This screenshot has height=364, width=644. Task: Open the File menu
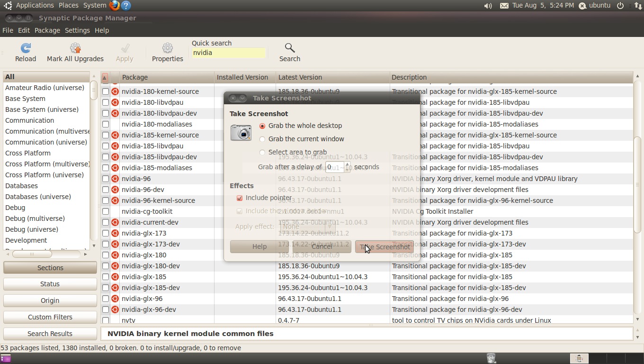[x=8, y=30]
